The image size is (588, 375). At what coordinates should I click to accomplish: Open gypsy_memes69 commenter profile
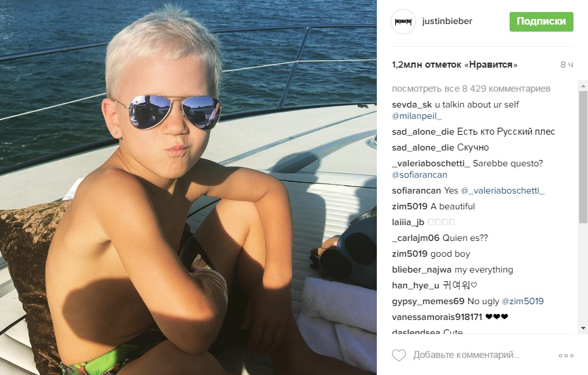[428, 301]
